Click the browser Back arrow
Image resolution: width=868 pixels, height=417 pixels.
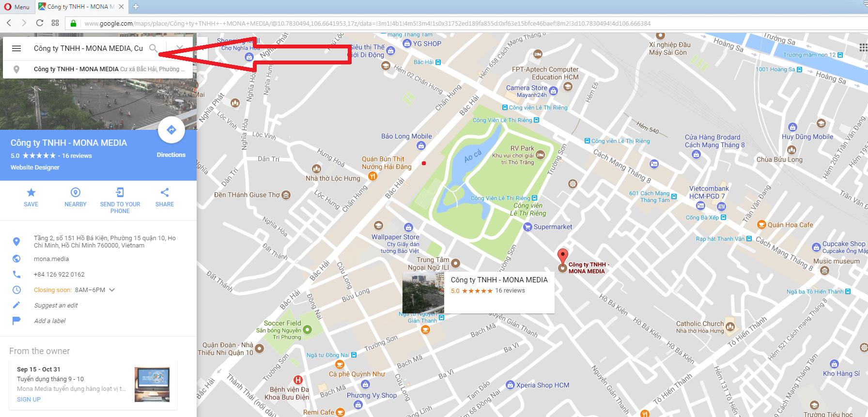tap(9, 23)
